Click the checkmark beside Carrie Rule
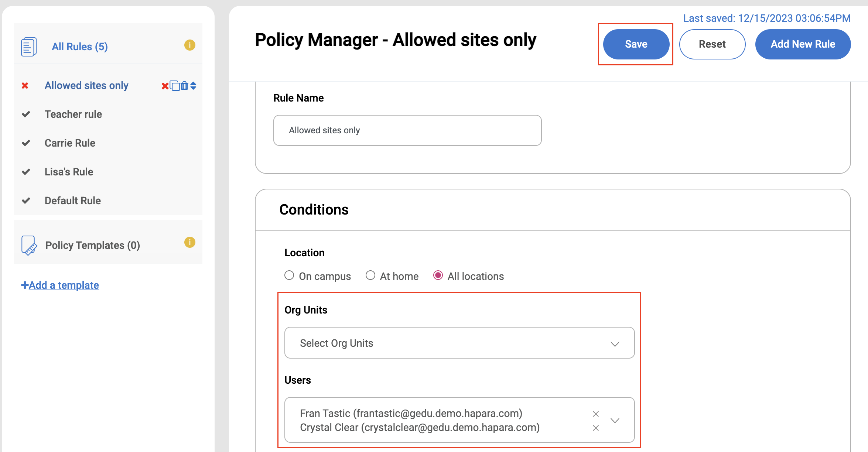 click(x=26, y=143)
